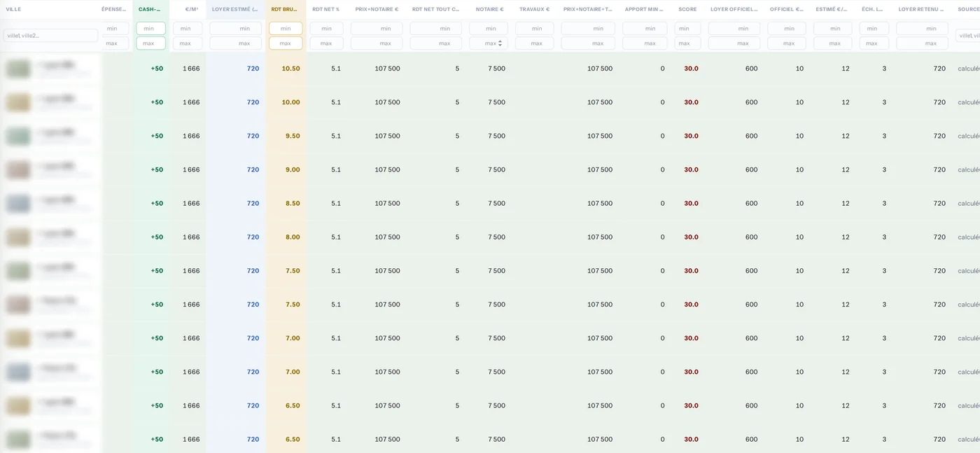Focus the VILLE filter text box
The height and width of the screenshot is (453, 980).
pyautogui.click(x=50, y=35)
